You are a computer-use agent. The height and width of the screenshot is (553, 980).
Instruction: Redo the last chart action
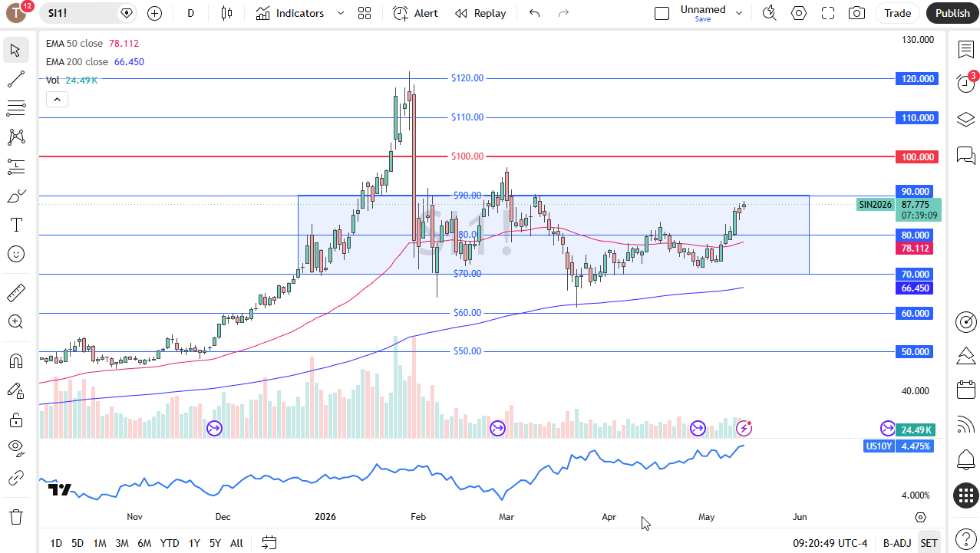564,13
